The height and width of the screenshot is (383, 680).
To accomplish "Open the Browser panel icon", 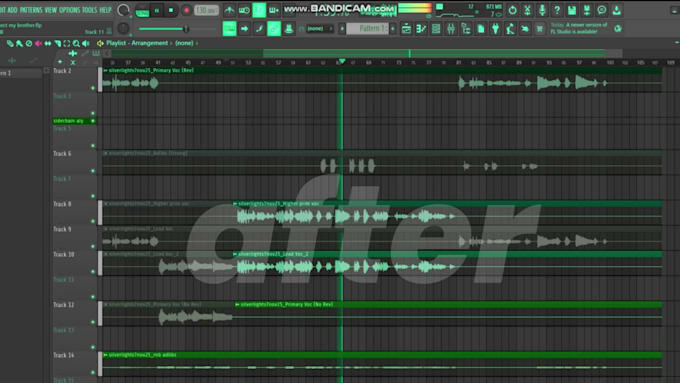I will pyautogui.click(x=466, y=29).
